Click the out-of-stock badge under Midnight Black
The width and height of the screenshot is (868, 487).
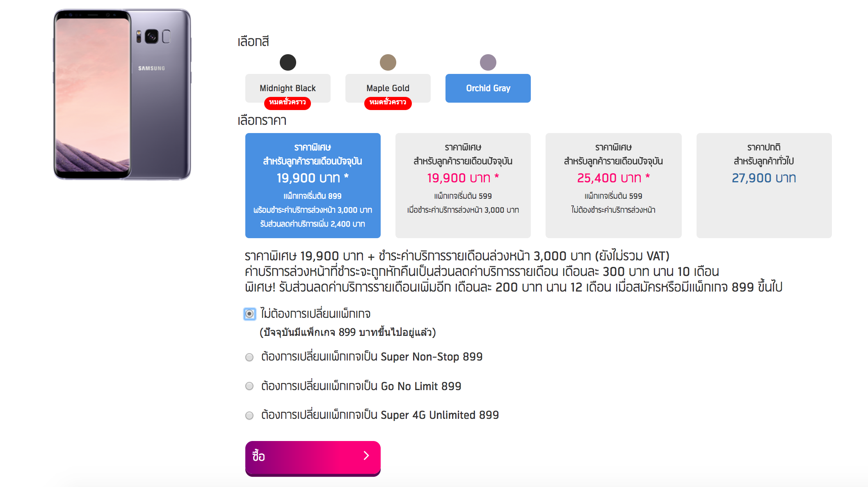point(288,103)
